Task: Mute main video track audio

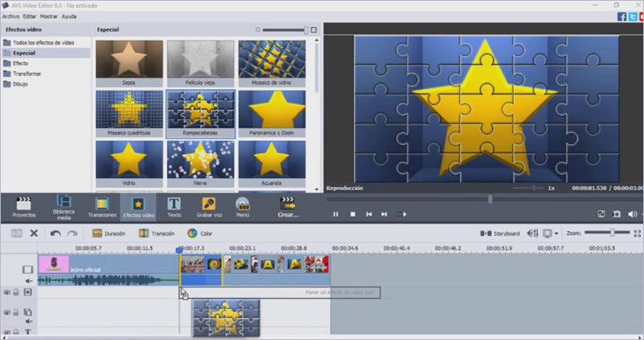Action: [x=29, y=281]
